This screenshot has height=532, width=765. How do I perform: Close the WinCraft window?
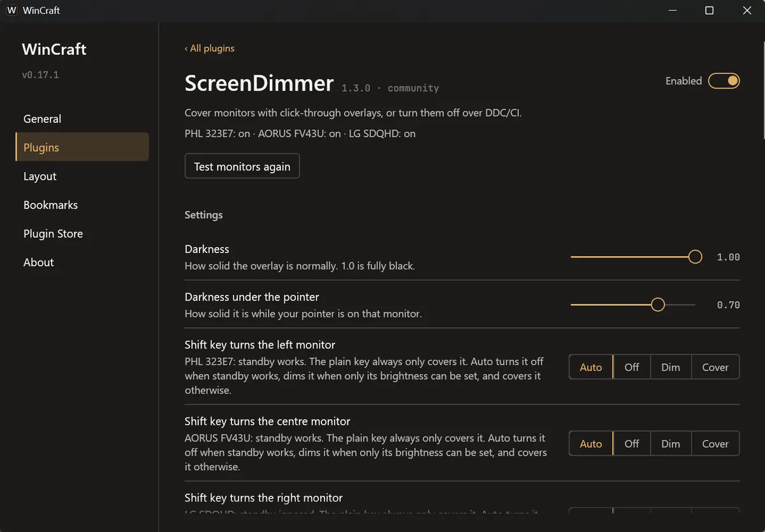pyautogui.click(x=748, y=11)
